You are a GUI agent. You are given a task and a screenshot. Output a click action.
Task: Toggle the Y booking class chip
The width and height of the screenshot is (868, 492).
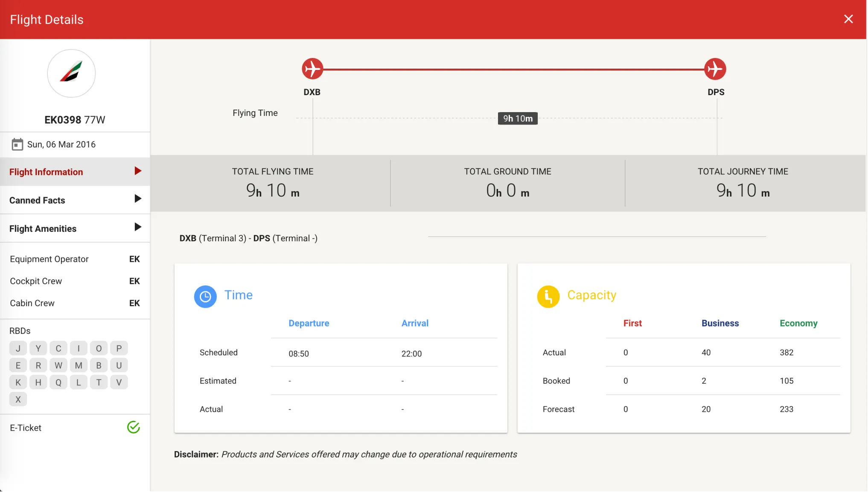[38, 348]
